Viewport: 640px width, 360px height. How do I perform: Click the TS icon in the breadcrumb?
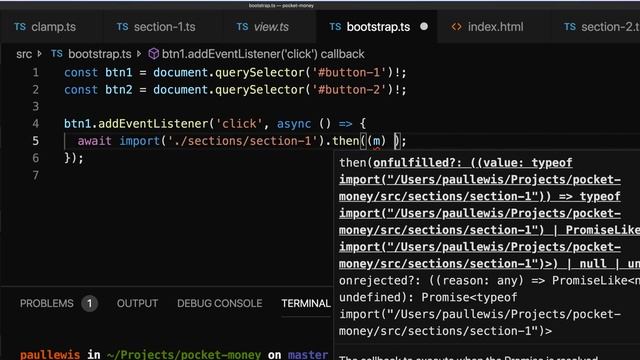tap(57, 53)
